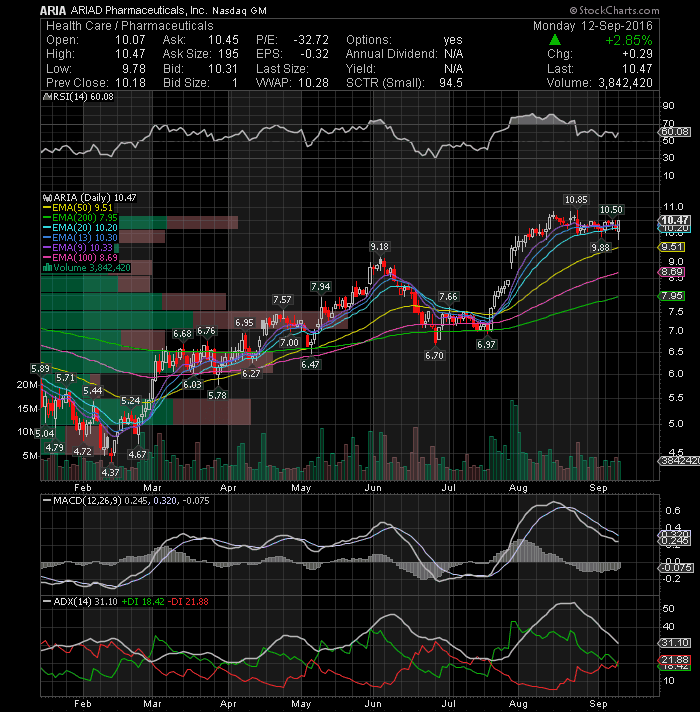Click the +2.85% percent change value
The width and height of the screenshot is (700, 712).
pos(628,40)
